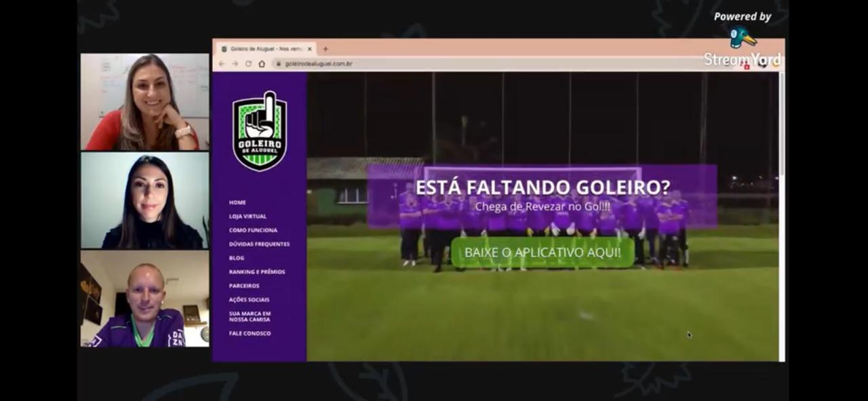Open a new browser tab with plus
The height and width of the screenshot is (401, 868).
coord(325,49)
